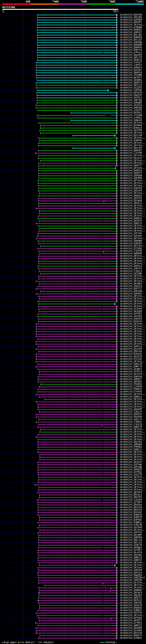Select the UniRef100_A9TY81 label
The image size is (146, 644).
click(x=131, y=198)
